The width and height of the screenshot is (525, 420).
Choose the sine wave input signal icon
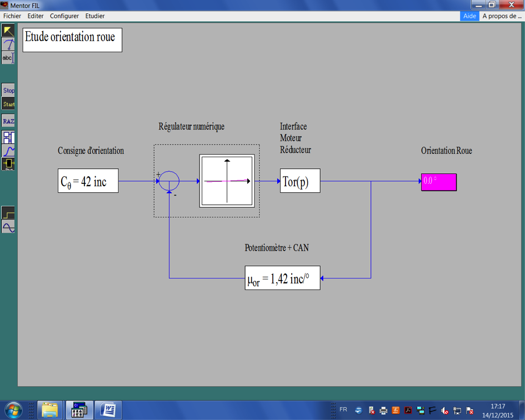tap(8, 227)
